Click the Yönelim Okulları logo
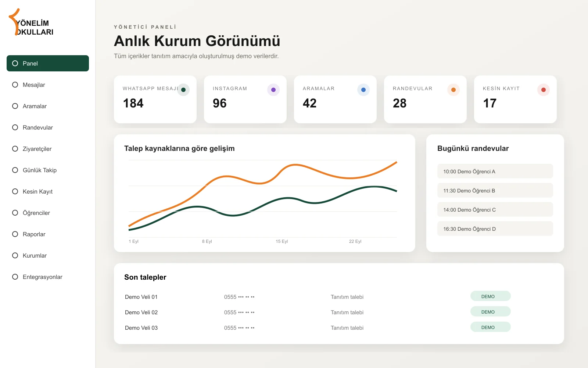588x368 pixels. (x=31, y=22)
